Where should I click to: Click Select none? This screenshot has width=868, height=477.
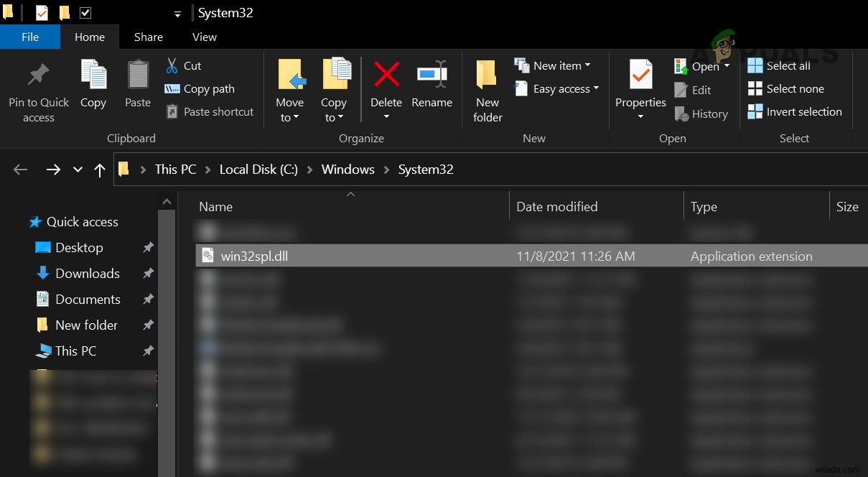tap(785, 89)
